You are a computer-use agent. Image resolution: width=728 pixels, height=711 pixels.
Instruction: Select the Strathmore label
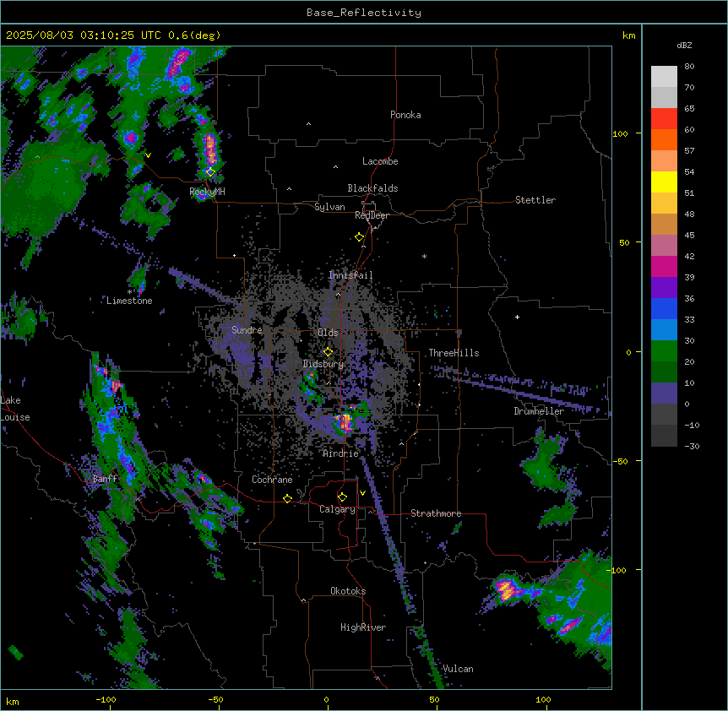coord(436,513)
